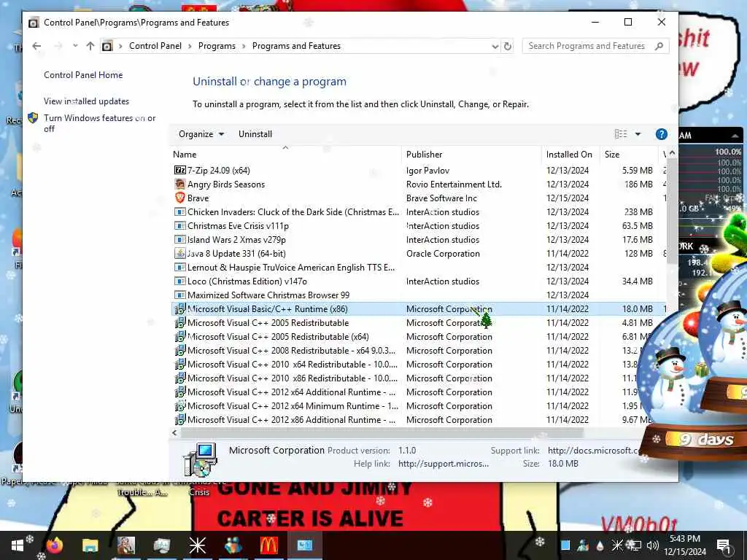The width and height of the screenshot is (747, 560).
Task: Click the Programs breadcrumb
Action: 217,46
